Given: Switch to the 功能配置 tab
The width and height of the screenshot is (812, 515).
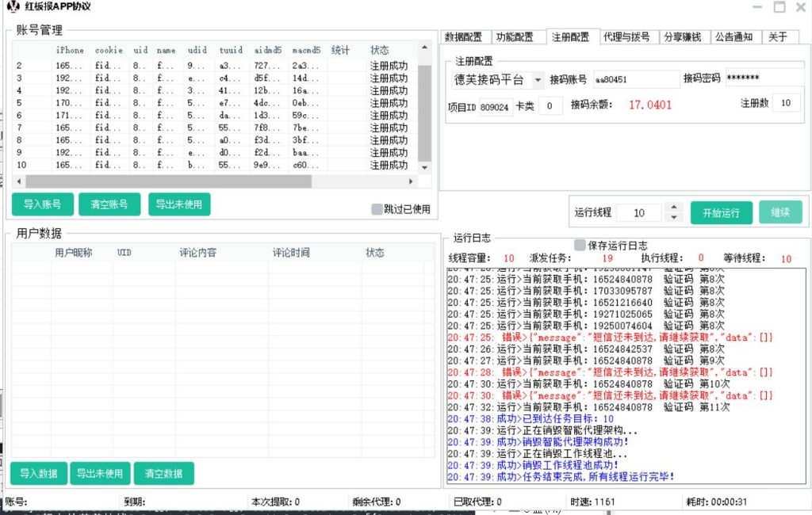Looking at the screenshot, I should pyautogui.click(x=515, y=36).
